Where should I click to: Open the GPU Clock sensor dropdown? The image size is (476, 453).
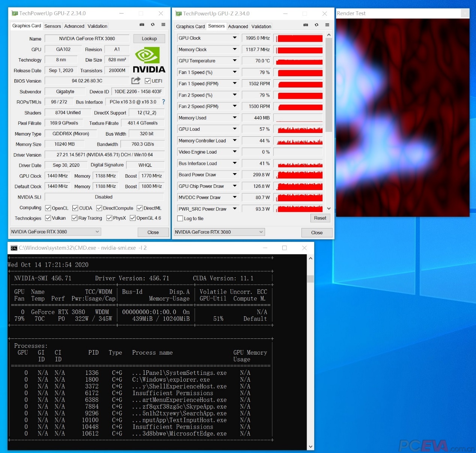coord(235,38)
